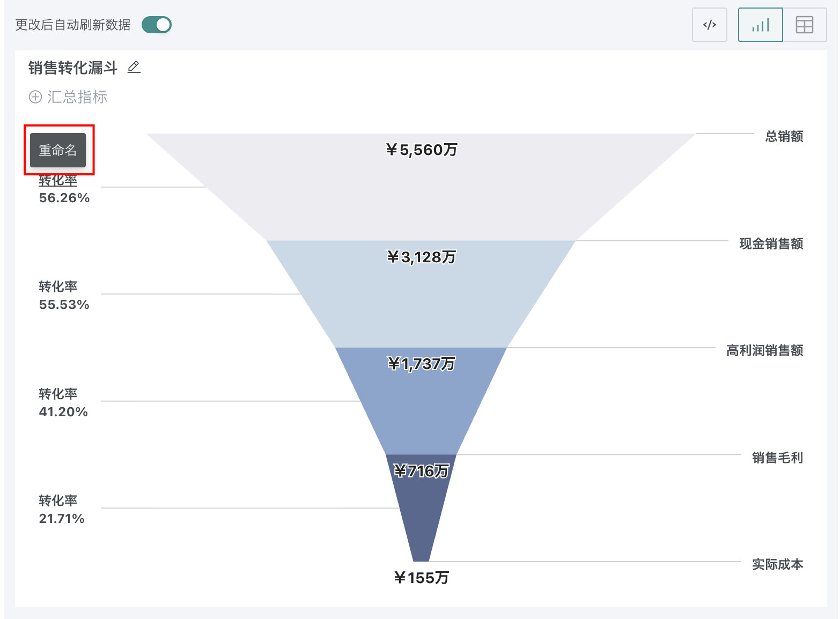Select the 销售毛利 stage label
Viewport: 840px width, 619px height.
(777, 458)
